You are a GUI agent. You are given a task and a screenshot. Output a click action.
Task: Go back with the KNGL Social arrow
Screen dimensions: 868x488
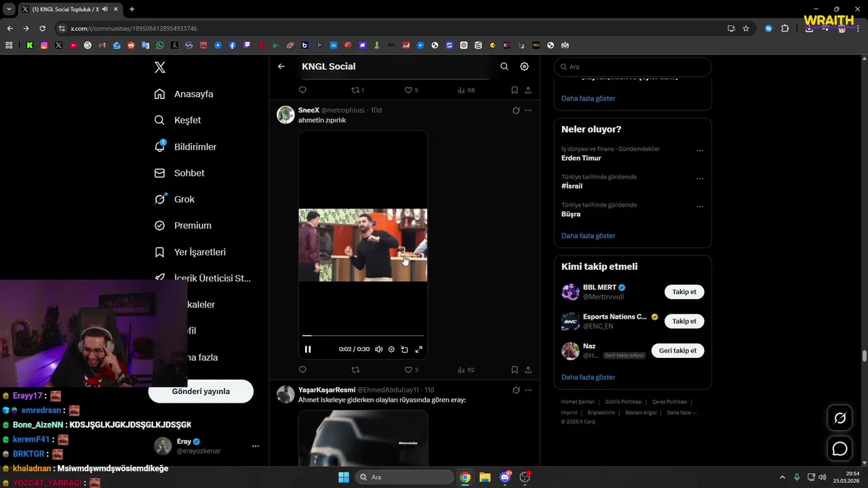tap(281, 66)
